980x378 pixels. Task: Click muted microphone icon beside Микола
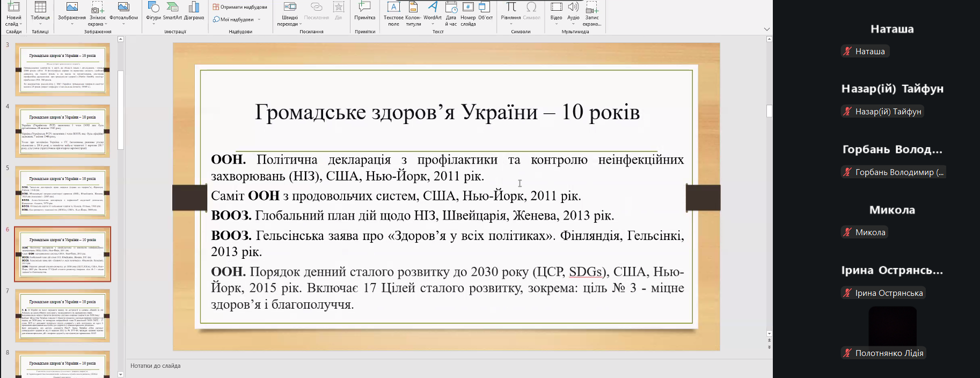tap(847, 232)
